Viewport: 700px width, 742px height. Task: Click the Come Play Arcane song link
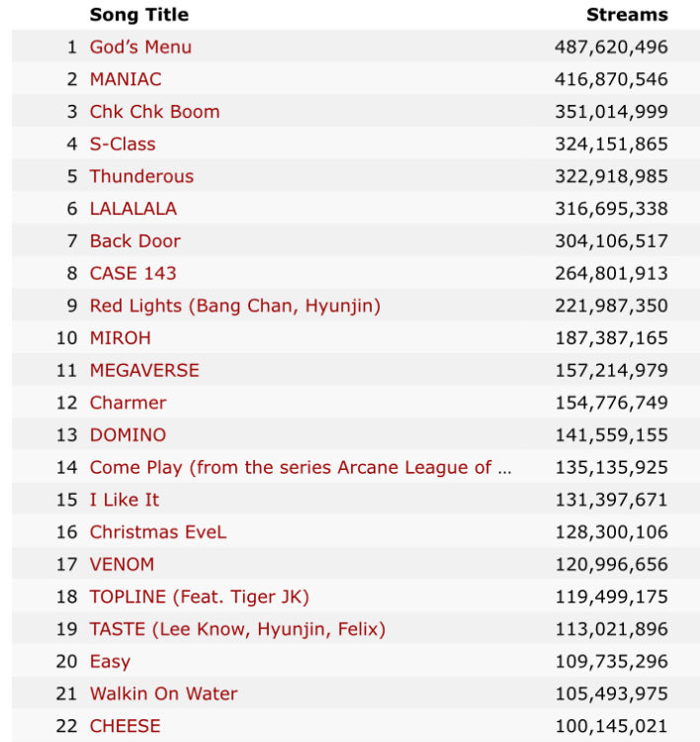coord(301,467)
